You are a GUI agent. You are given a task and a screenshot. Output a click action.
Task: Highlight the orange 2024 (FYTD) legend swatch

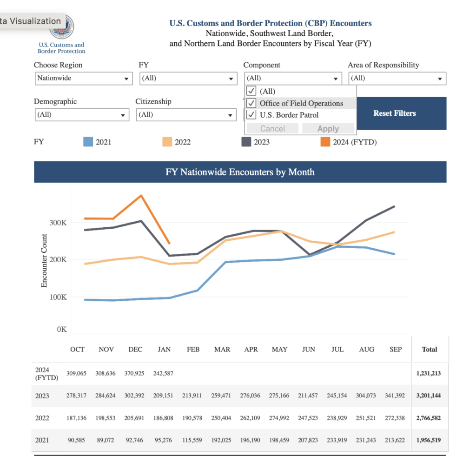[325, 142]
